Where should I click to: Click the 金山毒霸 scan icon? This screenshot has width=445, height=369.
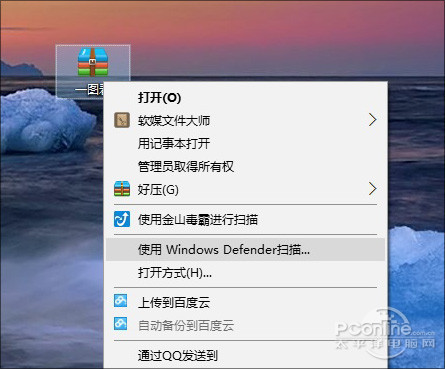coord(122,219)
